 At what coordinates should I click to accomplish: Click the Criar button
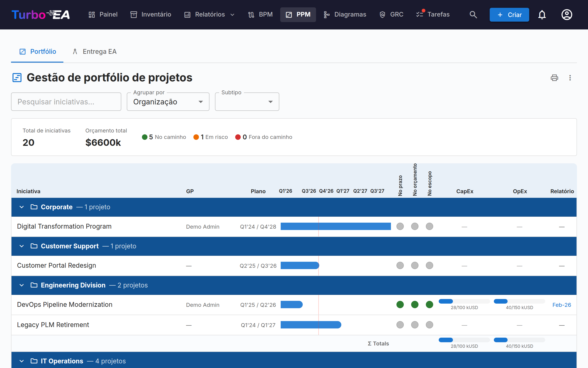click(x=509, y=15)
